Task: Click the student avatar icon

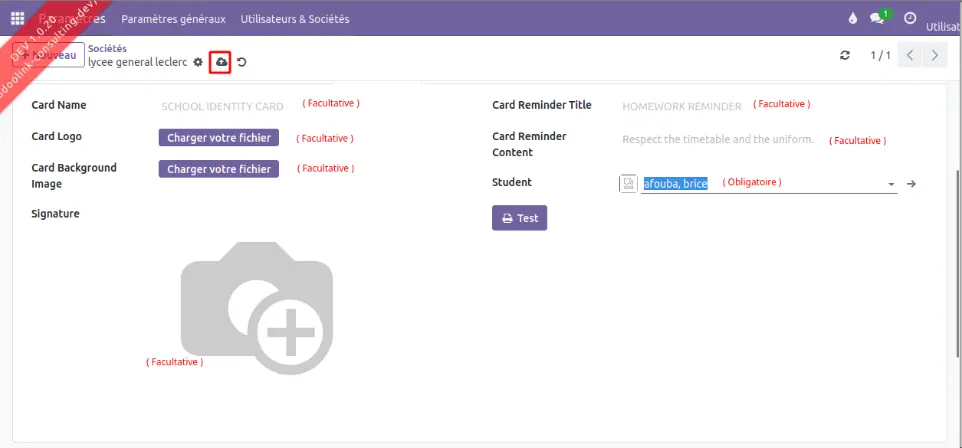Action: point(628,184)
